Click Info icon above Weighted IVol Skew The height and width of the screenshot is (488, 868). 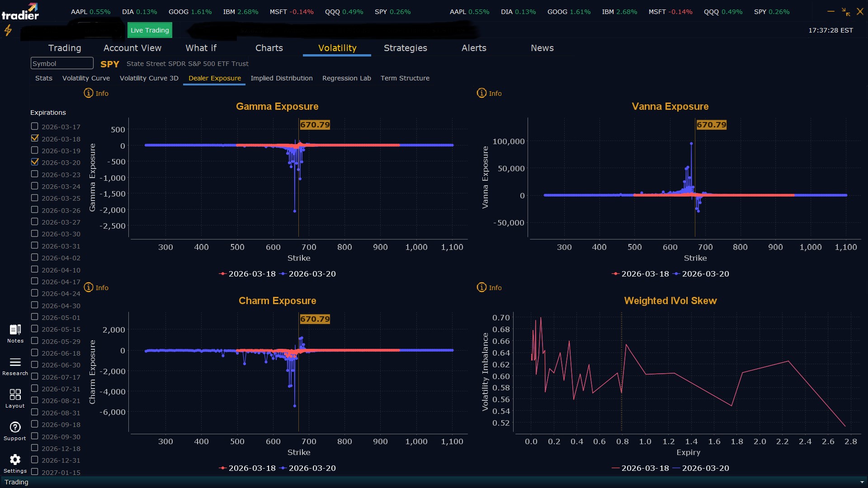(481, 287)
